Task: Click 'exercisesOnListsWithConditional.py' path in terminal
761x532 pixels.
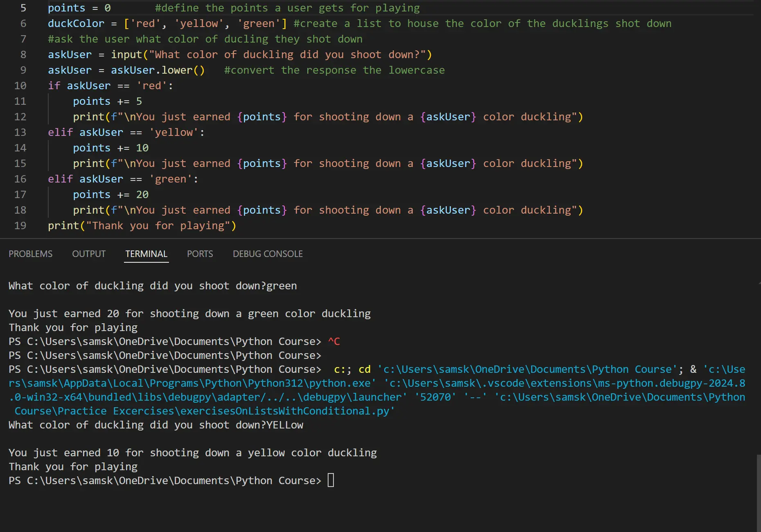Action: click(x=288, y=411)
